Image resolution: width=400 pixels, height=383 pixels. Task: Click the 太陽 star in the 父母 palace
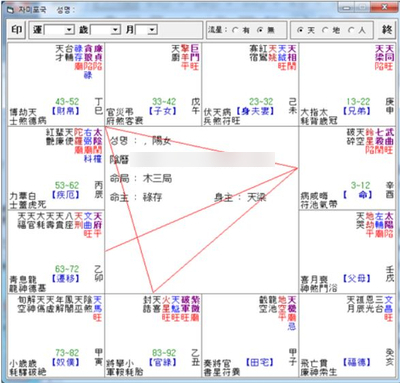(389, 220)
